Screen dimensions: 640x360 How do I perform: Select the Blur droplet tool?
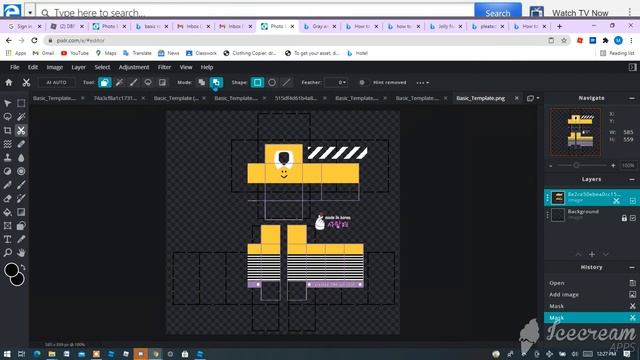21,158
